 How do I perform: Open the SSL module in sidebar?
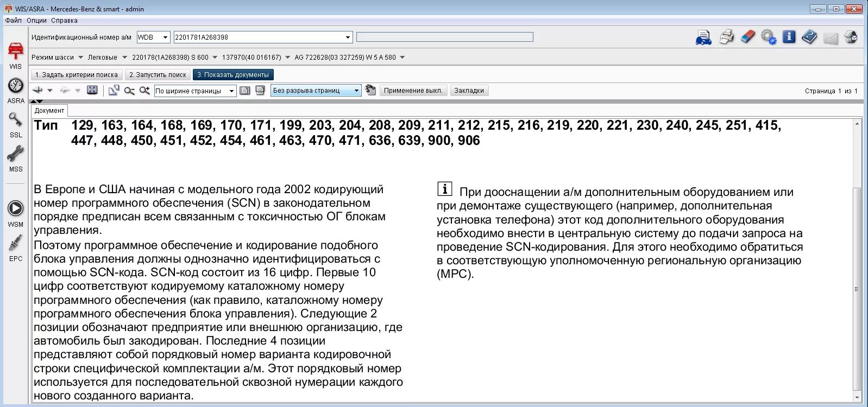coord(15,124)
